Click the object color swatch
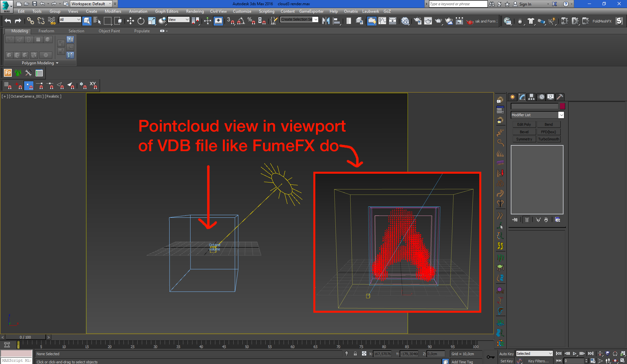 [562, 106]
